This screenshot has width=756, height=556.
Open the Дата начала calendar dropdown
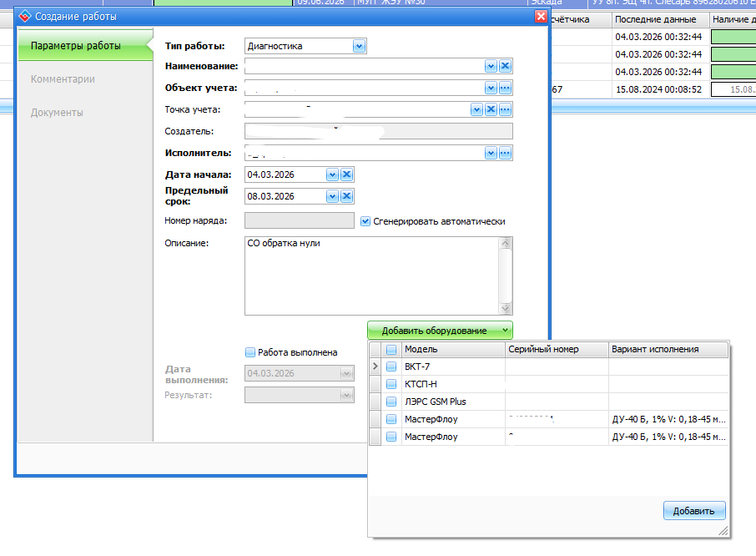click(x=332, y=174)
